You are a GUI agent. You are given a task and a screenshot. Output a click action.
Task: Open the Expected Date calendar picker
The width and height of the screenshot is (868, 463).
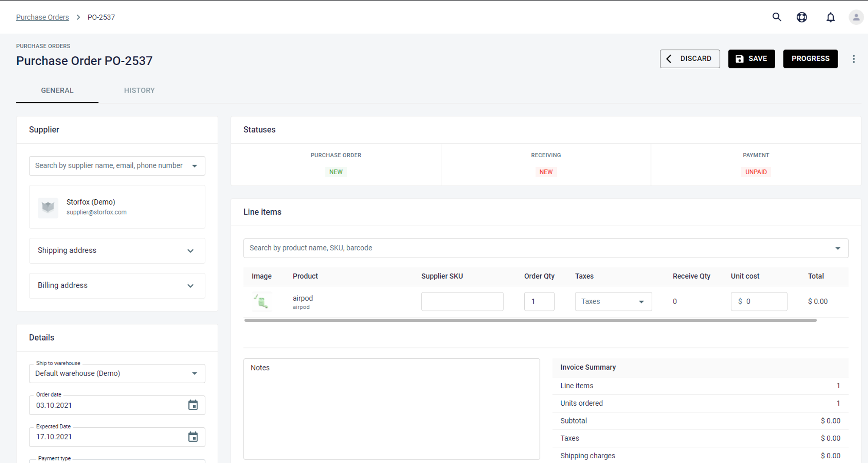tap(193, 437)
